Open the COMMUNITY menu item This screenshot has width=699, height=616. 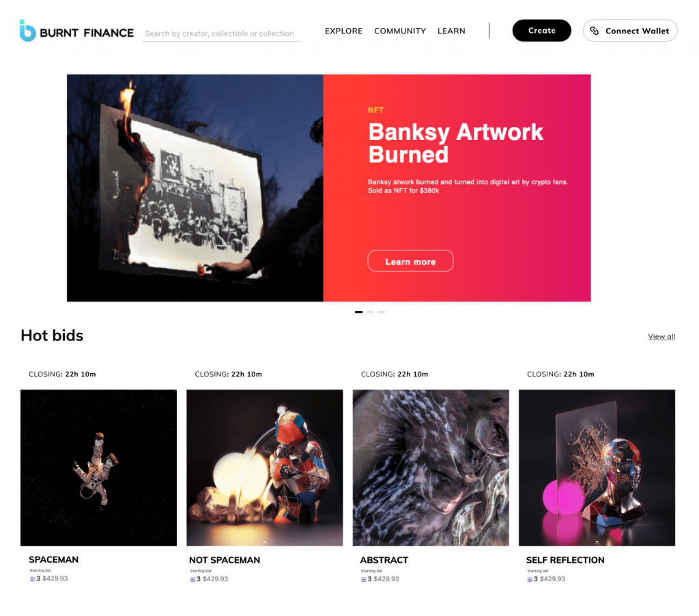point(400,31)
